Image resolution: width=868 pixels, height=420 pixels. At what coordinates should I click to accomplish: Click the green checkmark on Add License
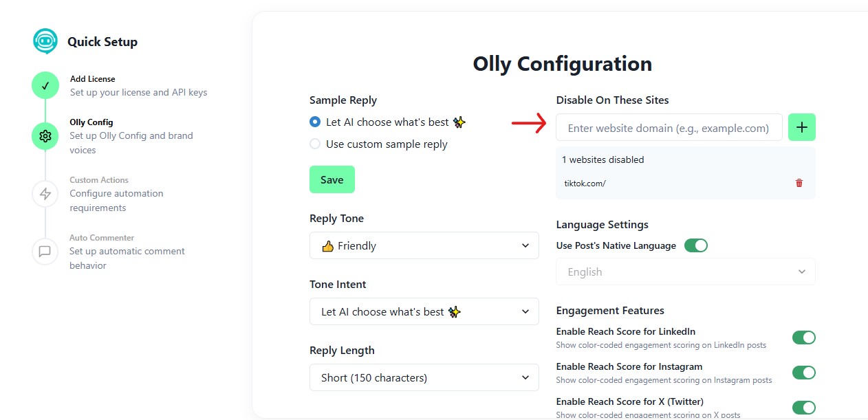(45, 85)
